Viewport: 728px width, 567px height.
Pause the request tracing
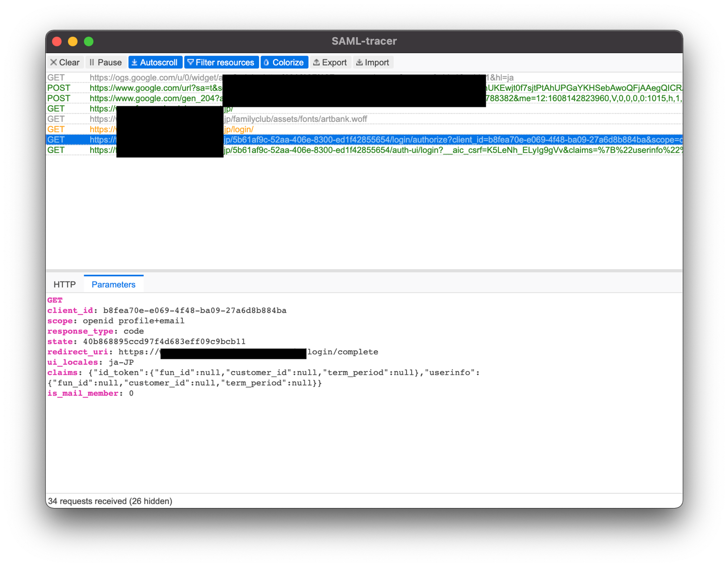(105, 62)
